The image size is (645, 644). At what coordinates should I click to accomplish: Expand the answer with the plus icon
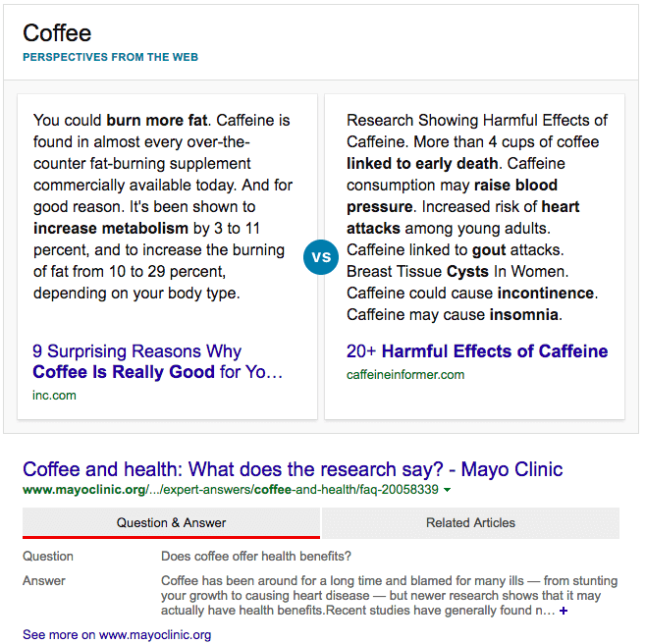coord(564,612)
